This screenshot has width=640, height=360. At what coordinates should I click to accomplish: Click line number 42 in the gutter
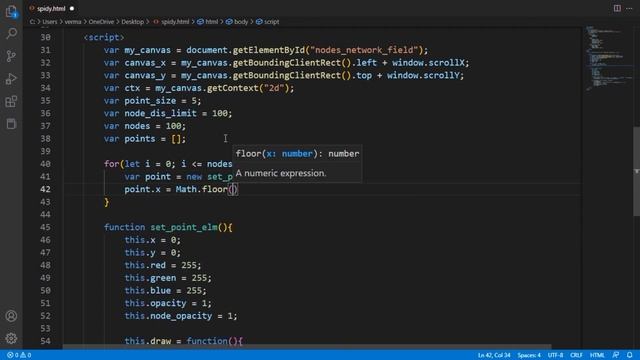[45, 189]
